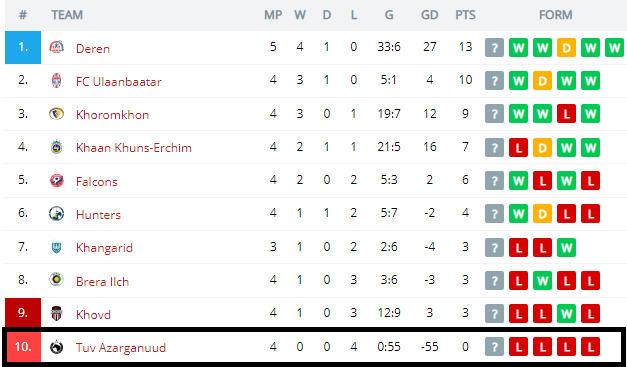Click Khovd's upcoming match question-mark badge
The width and height of the screenshot is (627, 367).
[x=494, y=313]
